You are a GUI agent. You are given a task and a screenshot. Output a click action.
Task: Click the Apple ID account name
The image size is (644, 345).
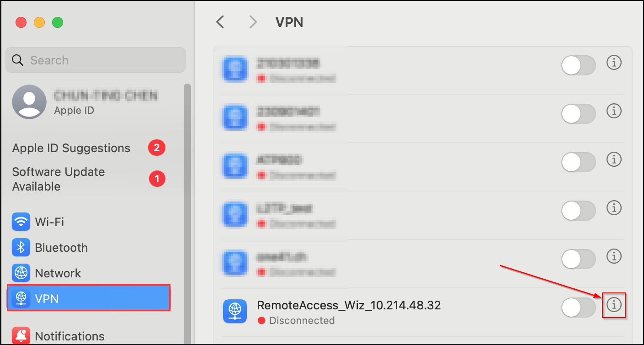106,96
